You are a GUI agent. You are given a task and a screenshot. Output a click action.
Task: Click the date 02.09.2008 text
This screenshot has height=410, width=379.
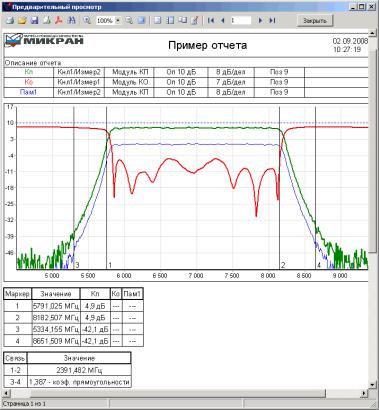350,41
